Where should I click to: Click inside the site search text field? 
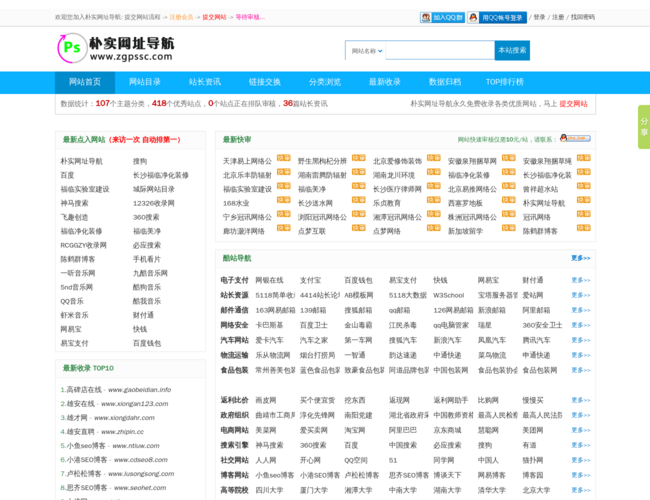[438, 50]
